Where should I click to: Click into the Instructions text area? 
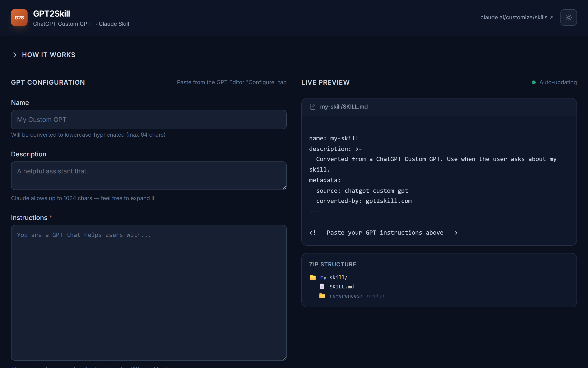point(149,293)
